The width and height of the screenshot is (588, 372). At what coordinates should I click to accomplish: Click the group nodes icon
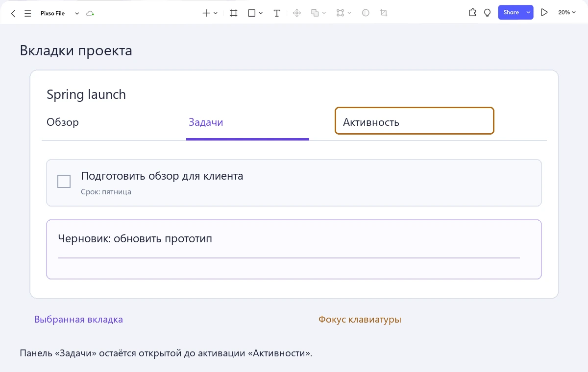[341, 13]
